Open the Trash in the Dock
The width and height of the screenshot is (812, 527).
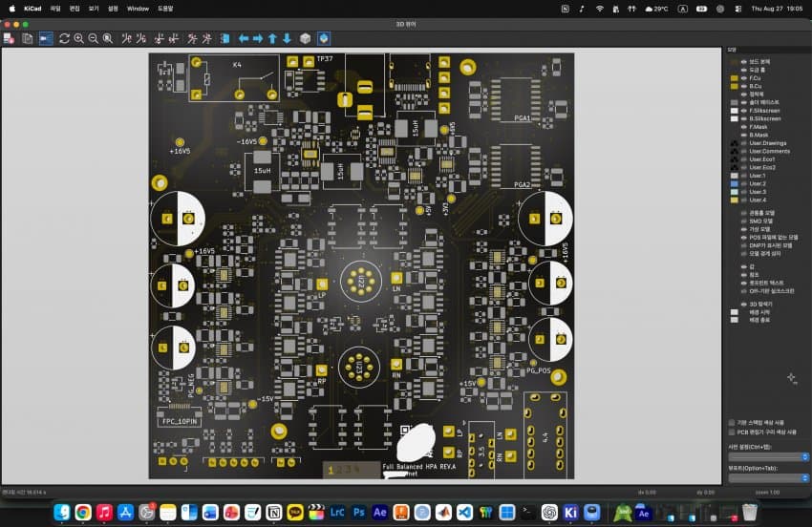[x=749, y=512]
